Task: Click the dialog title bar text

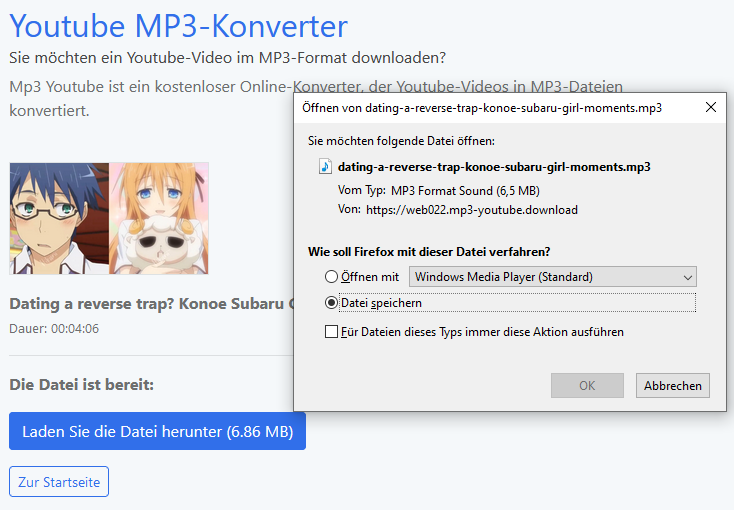Action: [481, 107]
